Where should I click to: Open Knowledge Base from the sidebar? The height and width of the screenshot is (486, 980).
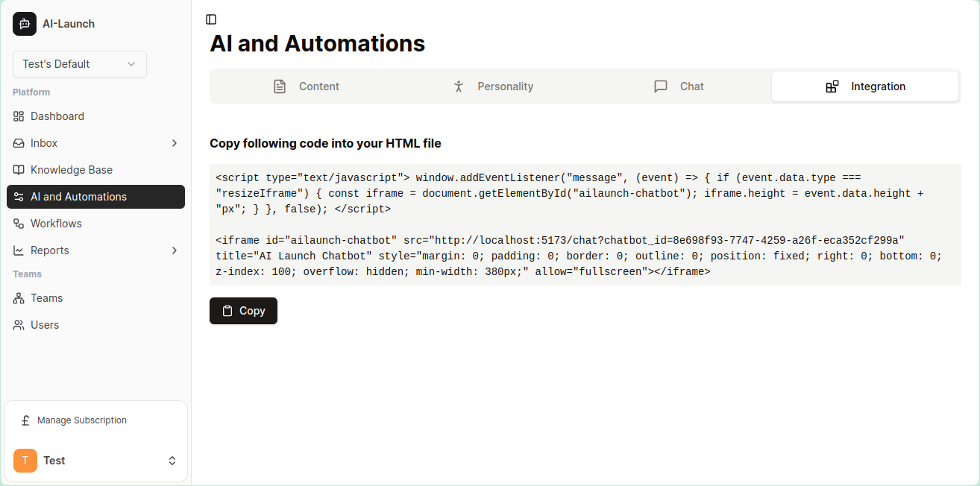click(x=95, y=170)
